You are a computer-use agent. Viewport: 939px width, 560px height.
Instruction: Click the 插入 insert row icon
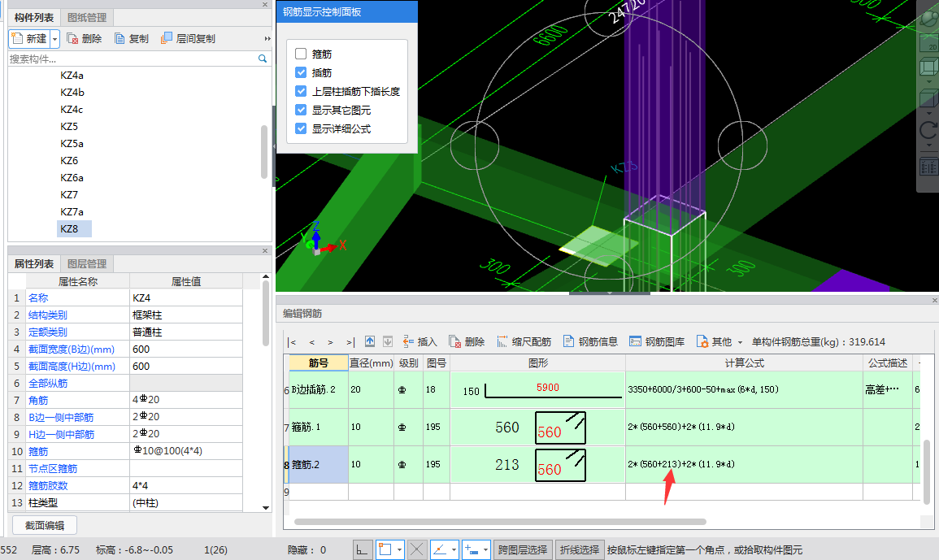[408, 341]
